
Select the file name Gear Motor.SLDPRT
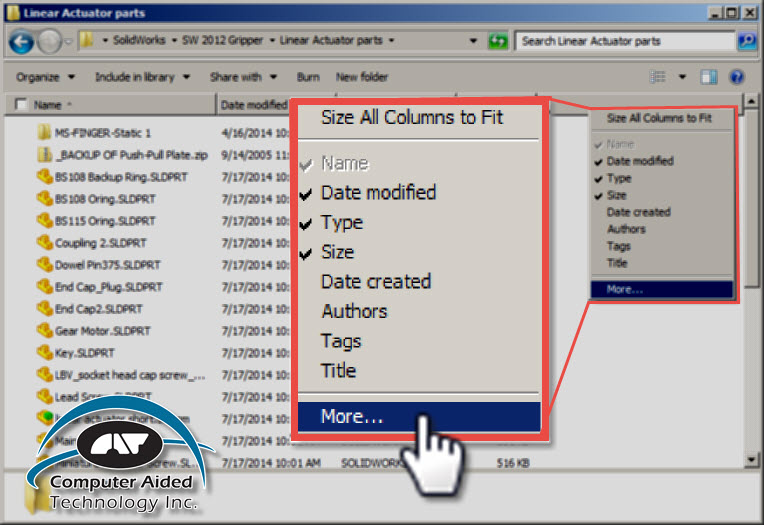102,331
